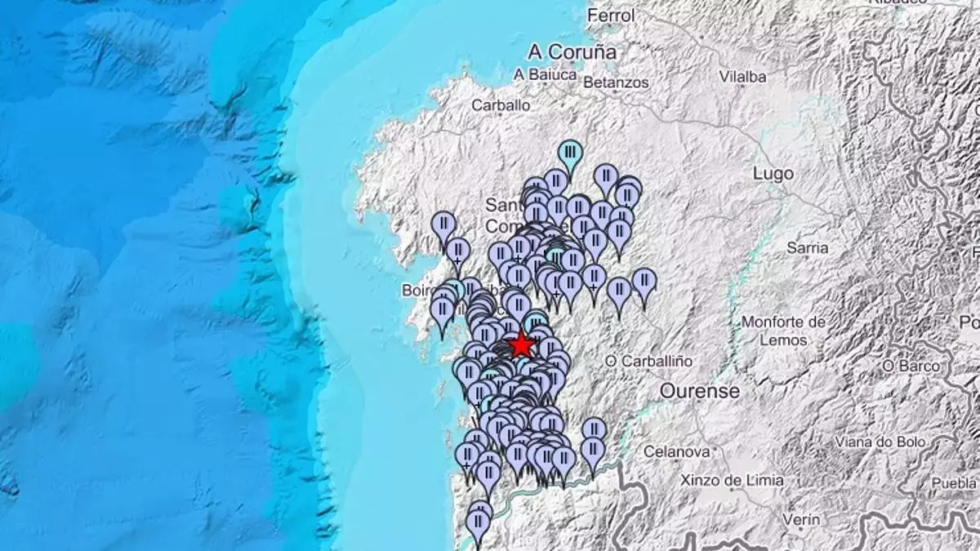
Task: Select the Ourense city label
Action: 700,391
